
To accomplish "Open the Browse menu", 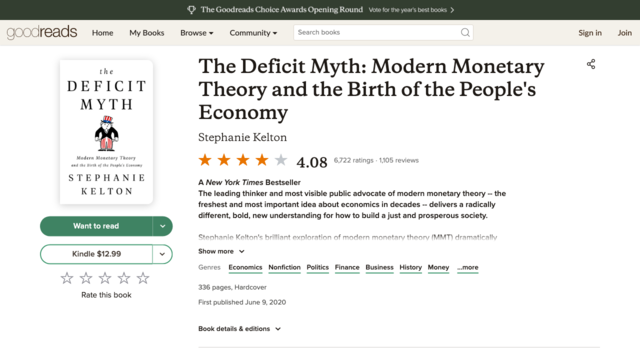I will point(197,33).
